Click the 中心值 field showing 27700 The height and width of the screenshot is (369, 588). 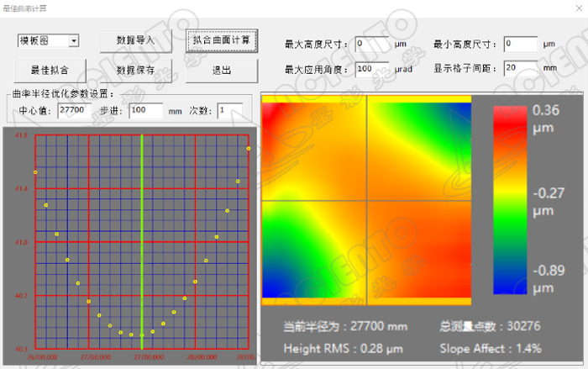coord(76,110)
